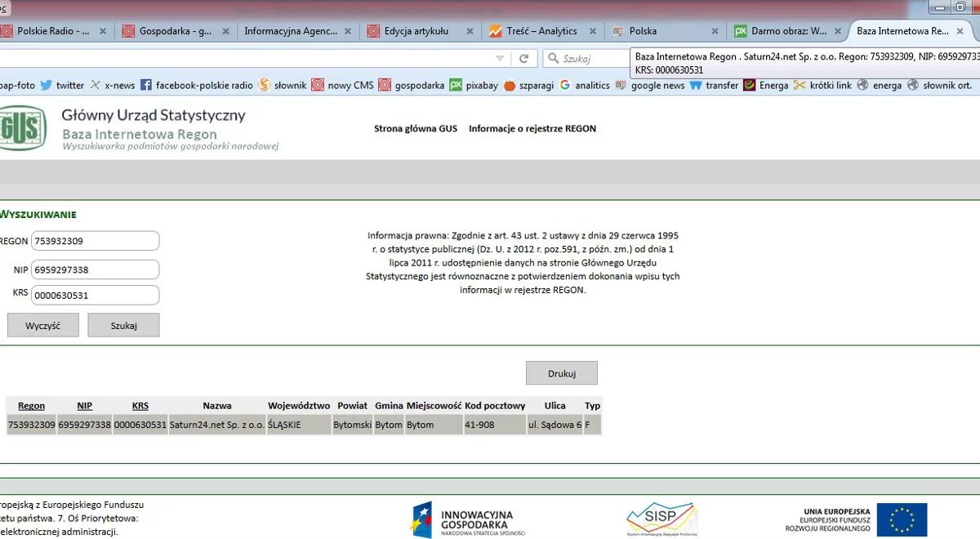Click into the REGON input field
Viewport: 980px width, 539px height.
point(95,241)
